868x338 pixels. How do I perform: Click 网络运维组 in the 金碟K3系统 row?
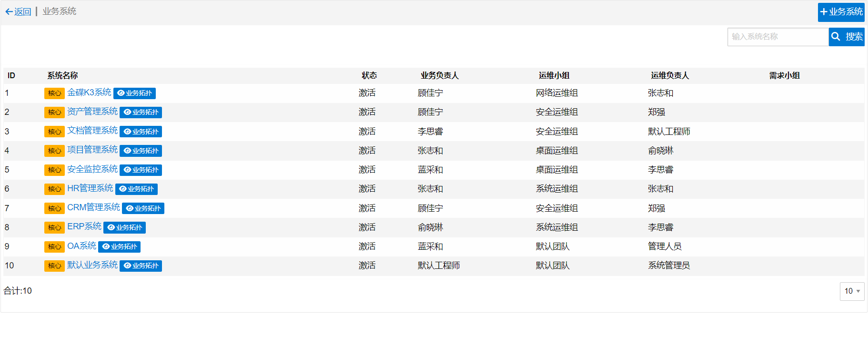(557, 93)
